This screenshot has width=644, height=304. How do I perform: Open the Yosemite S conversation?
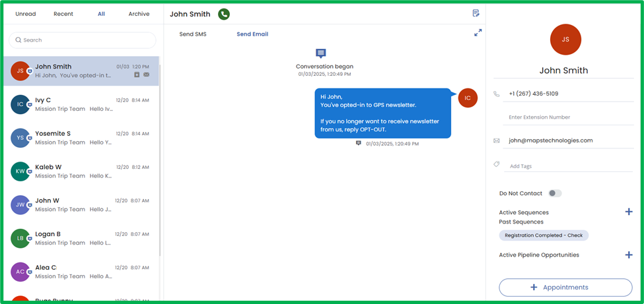click(81, 138)
